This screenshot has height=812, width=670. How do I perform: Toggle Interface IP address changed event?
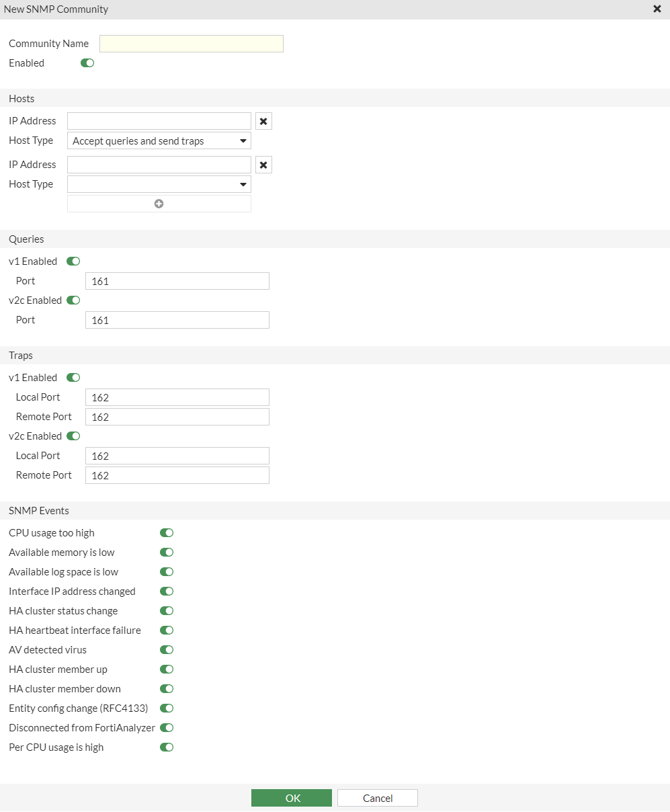(167, 592)
